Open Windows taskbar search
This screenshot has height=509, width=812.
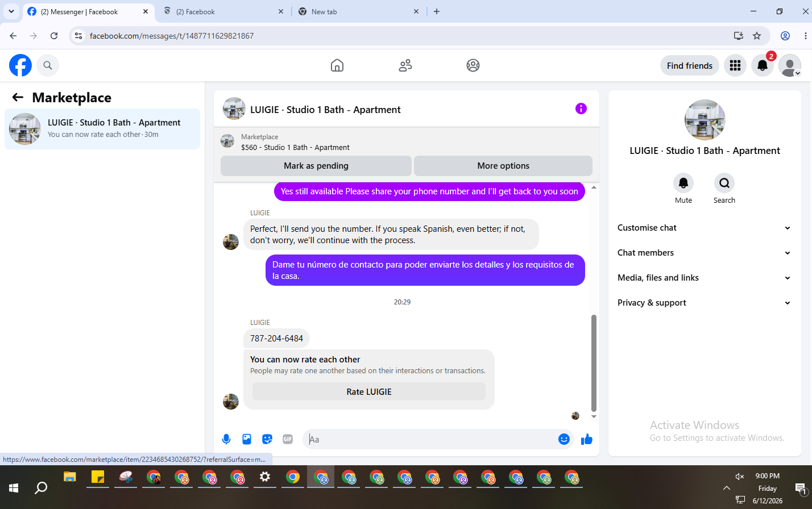(41, 488)
